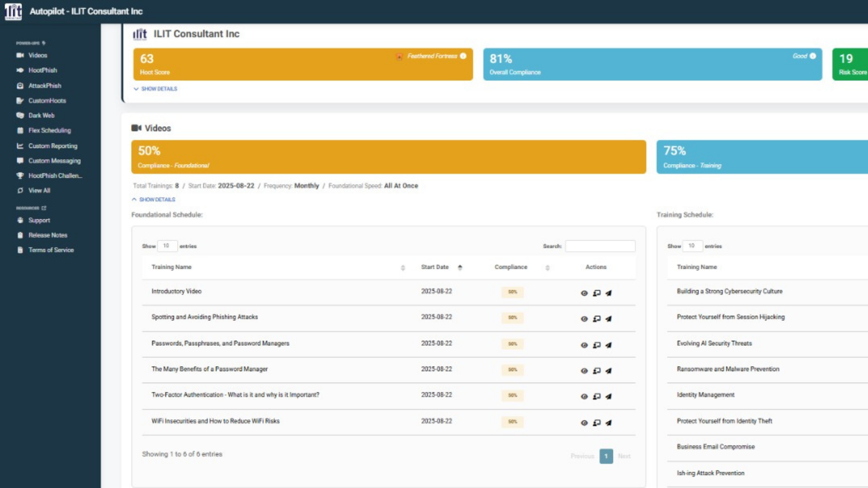
Task: Go to Dark Web in sidebar
Action: [41, 115]
